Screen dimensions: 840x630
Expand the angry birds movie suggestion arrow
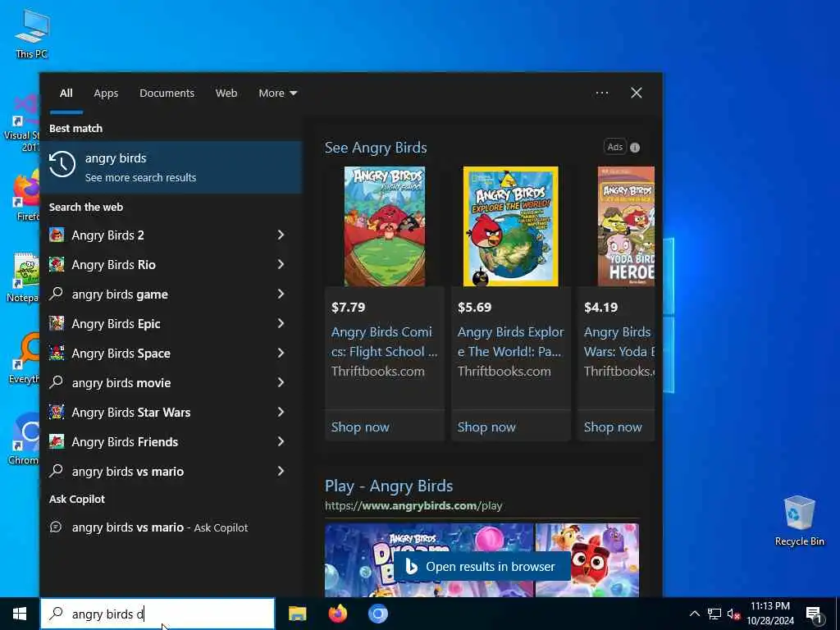[x=281, y=382]
